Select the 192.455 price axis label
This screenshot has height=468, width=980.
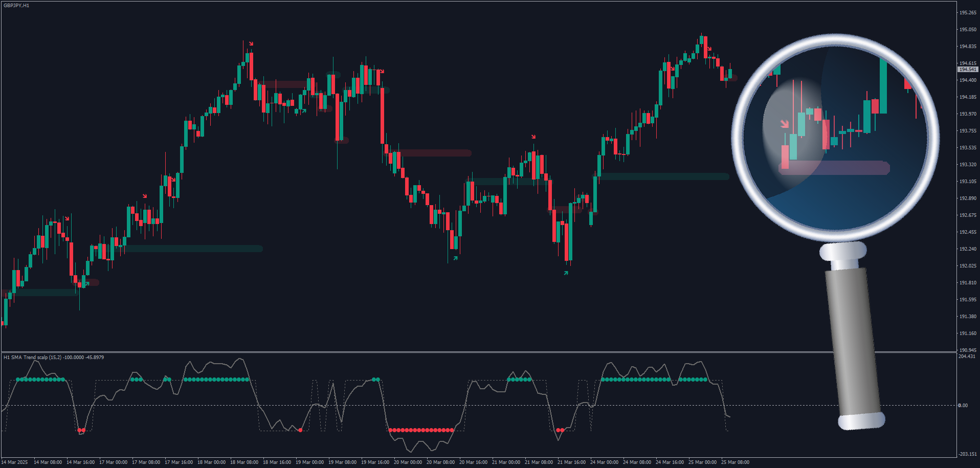click(968, 232)
